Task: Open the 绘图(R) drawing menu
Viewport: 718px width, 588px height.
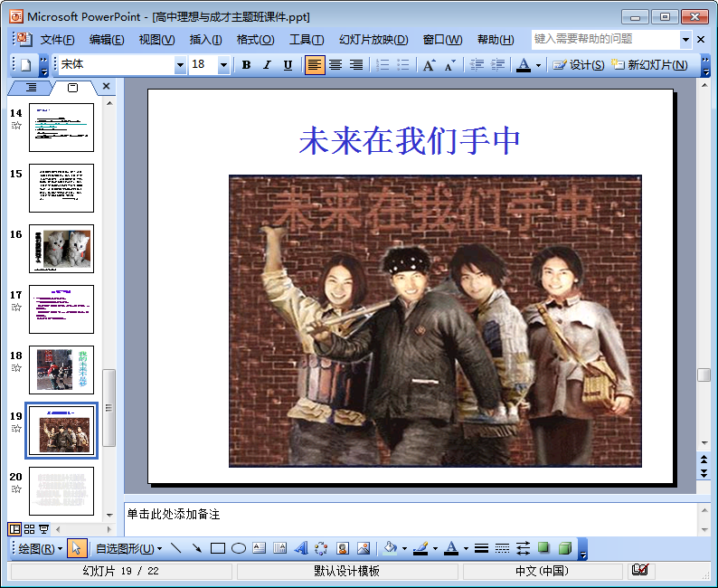Action: (x=41, y=548)
